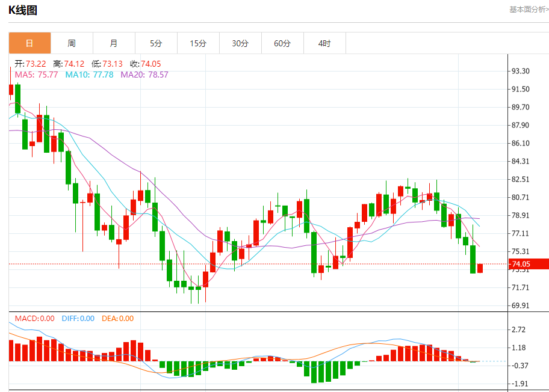Switch to the 月 (monthly) tab

click(x=114, y=43)
